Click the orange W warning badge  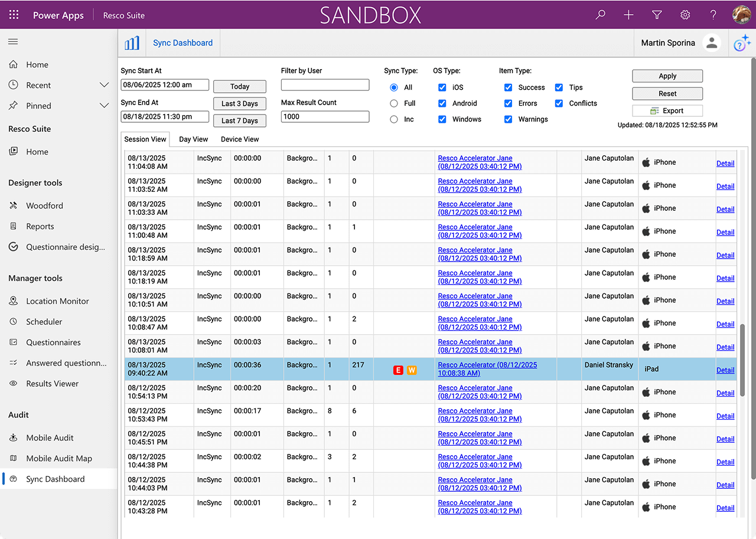pos(412,370)
